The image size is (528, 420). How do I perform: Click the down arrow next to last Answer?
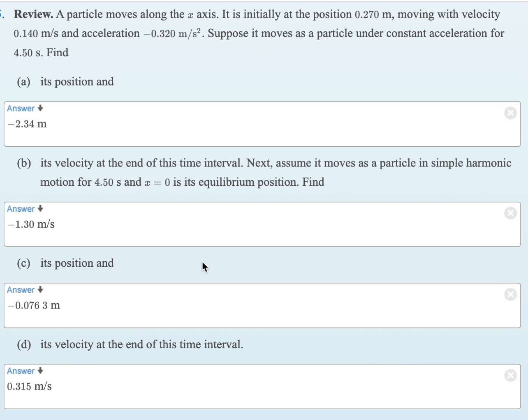(39, 371)
